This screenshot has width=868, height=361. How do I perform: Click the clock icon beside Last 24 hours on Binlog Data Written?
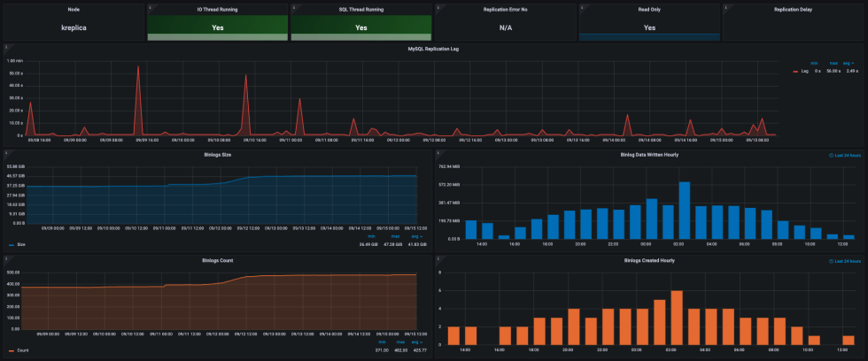[830, 154]
